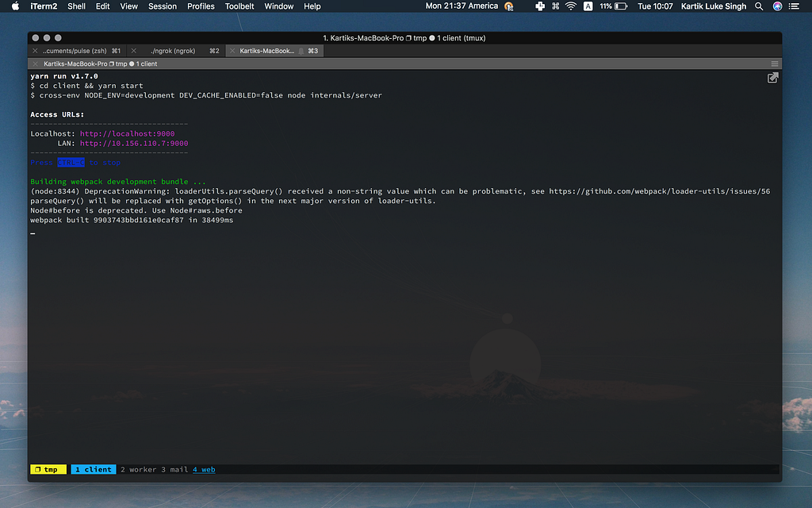Image resolution: width=812 pixels, height=508 pixels.
Task: Open Notification Center
Action: 793,6
